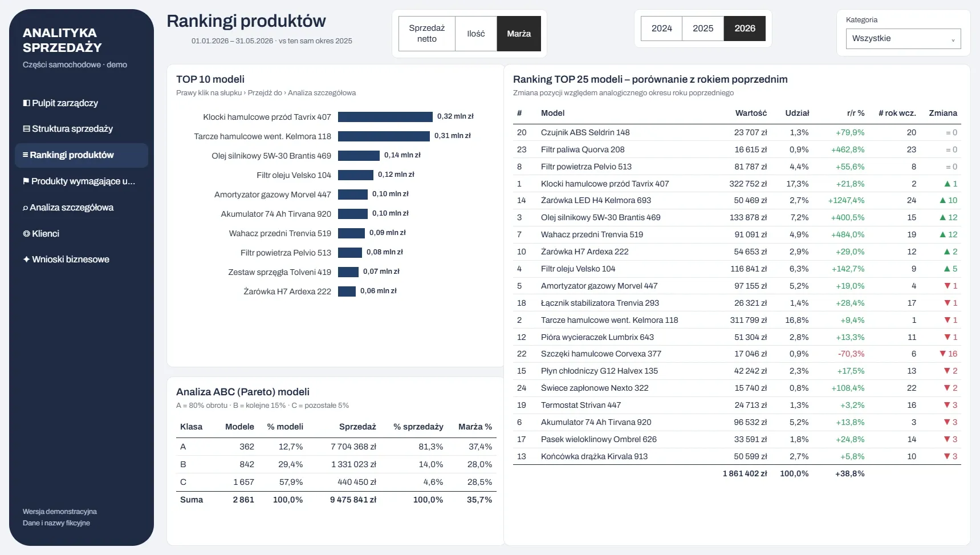Click the % sprzedaży header in ABC table

(x=418, y=427)
